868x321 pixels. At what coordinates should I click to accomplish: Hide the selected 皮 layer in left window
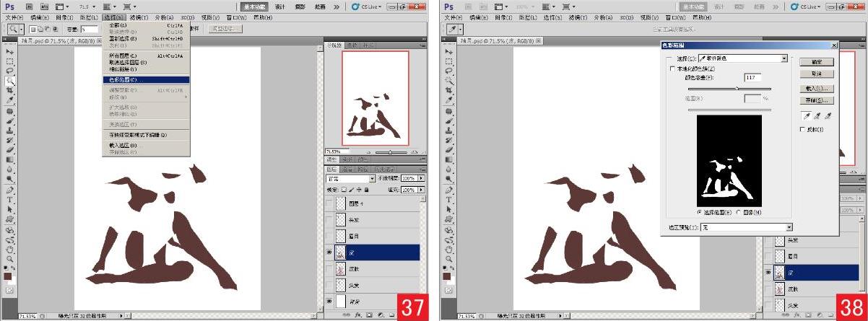(x=330, y=252)
